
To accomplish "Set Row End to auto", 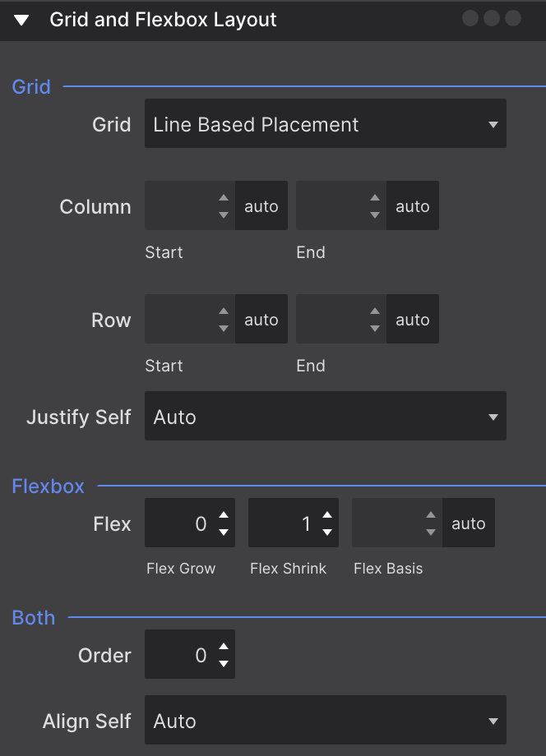I will (x=412, y=319).
